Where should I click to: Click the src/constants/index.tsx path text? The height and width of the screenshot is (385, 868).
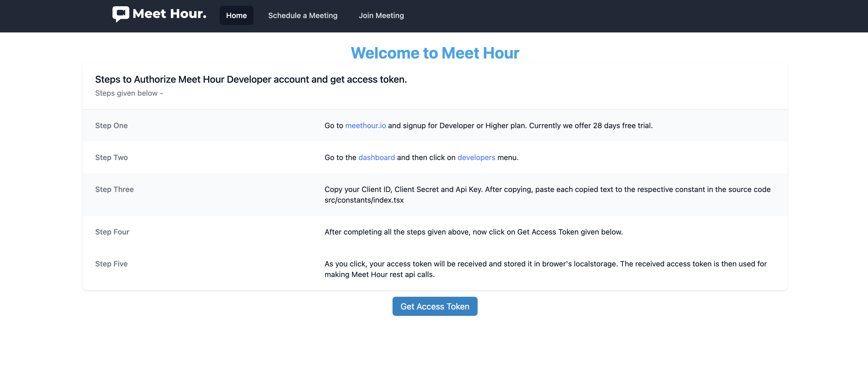(x=364, y=200)
